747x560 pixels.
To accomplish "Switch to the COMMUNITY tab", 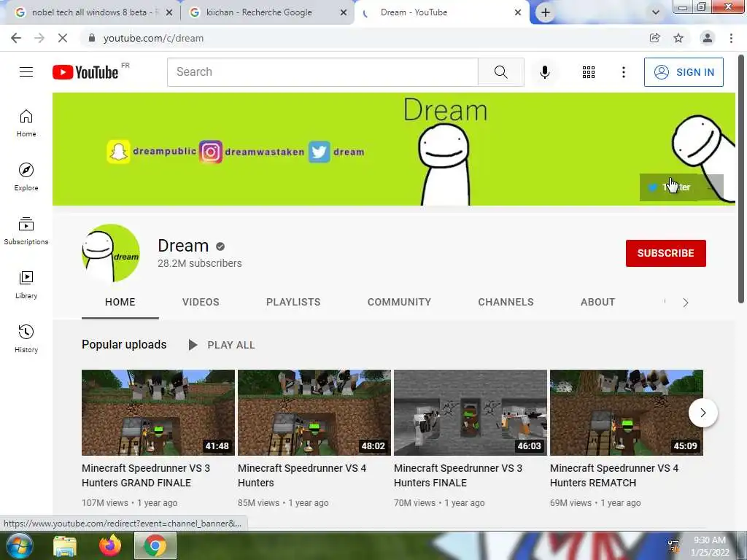I will pos(399,302).
